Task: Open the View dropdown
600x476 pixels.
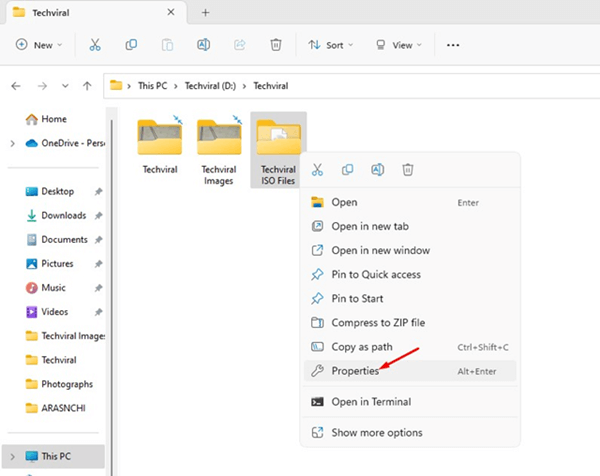Action: (x=398, y=45)
